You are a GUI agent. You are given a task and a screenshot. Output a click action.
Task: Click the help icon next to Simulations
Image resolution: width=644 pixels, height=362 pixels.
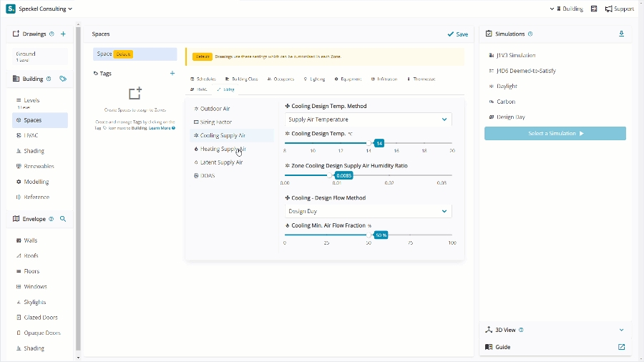[x=530, y=34]
